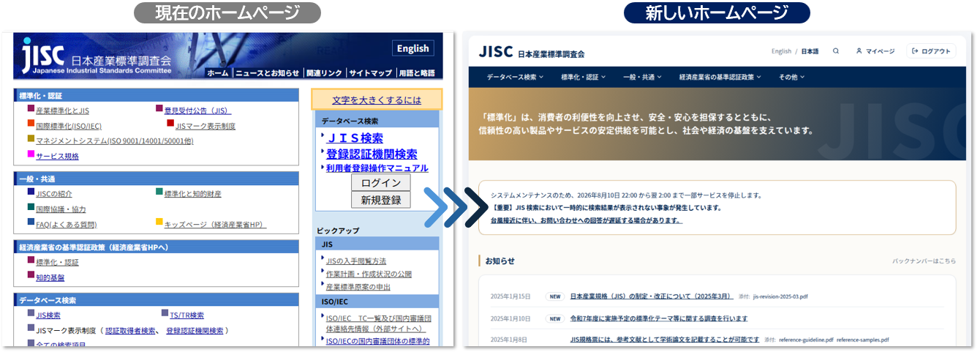Click the 標準化・認証 section header on old page

tap(156, 95)
